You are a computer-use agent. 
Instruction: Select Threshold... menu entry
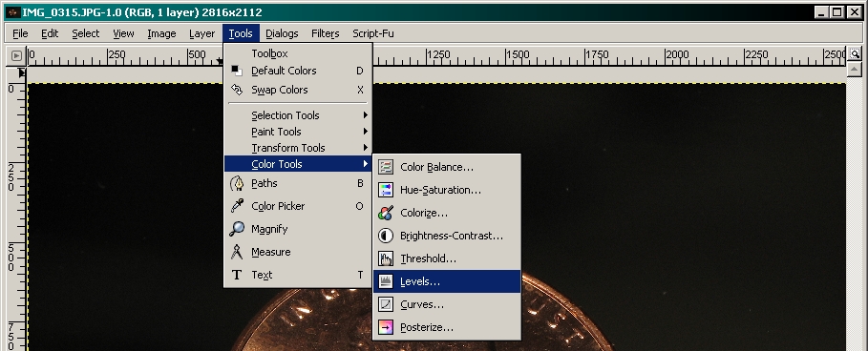[447, 258]
